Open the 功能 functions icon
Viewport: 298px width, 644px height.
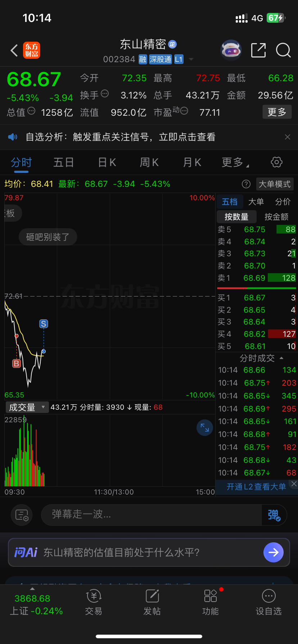pos(211,603)
